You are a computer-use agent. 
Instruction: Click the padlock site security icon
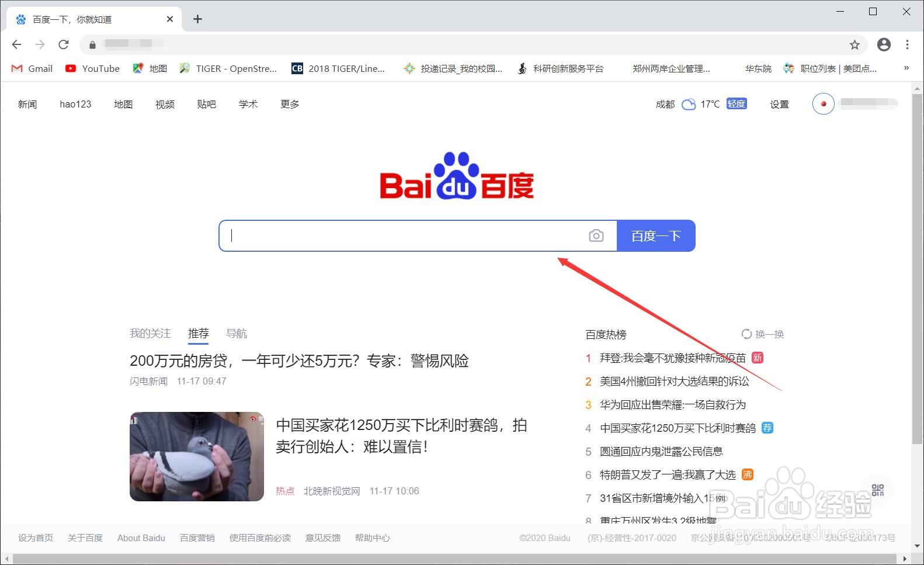(92, 44)
